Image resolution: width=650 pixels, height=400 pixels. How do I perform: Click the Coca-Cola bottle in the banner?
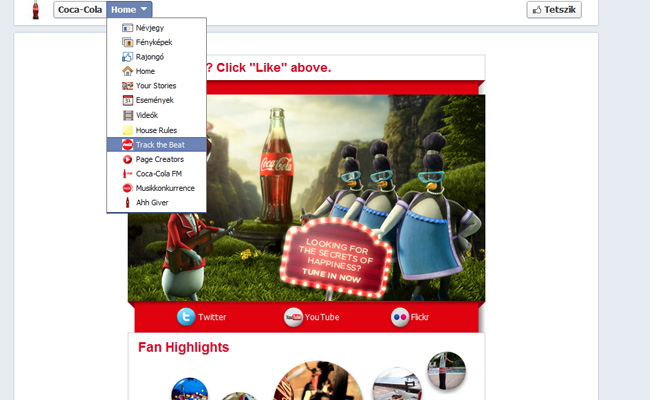tap(276, 166)
